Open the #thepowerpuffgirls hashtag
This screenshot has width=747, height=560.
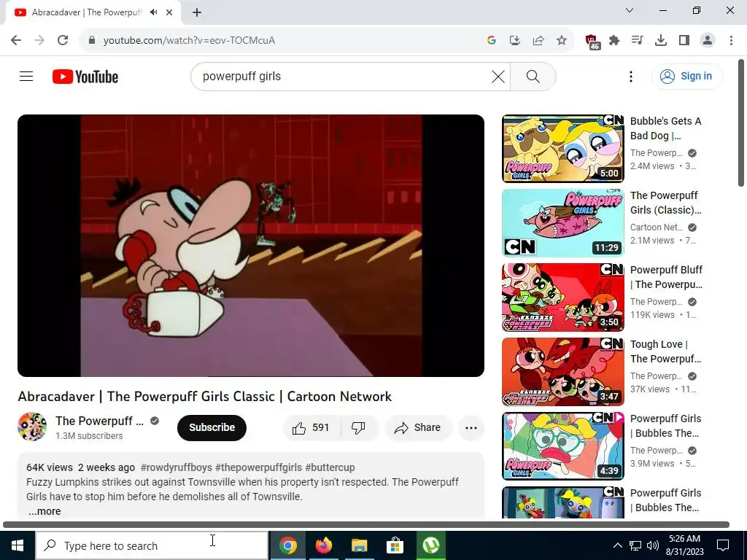(258, 467)
